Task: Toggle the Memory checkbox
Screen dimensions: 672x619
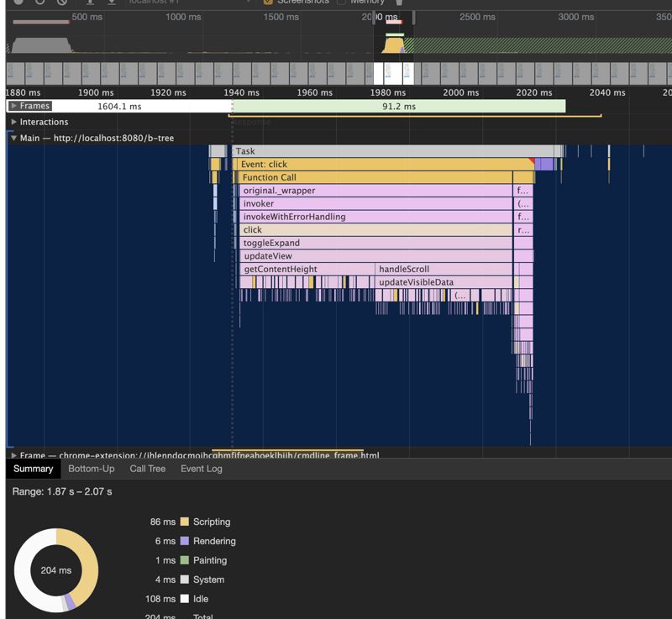Action: [x=341, y=2]
